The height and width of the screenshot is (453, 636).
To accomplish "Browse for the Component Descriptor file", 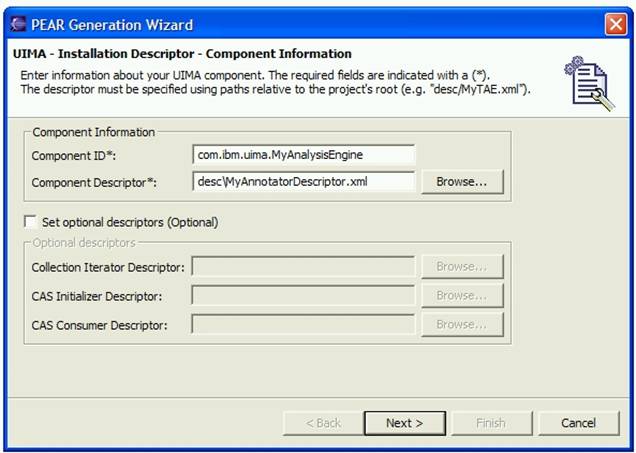I will pos(461,182).
